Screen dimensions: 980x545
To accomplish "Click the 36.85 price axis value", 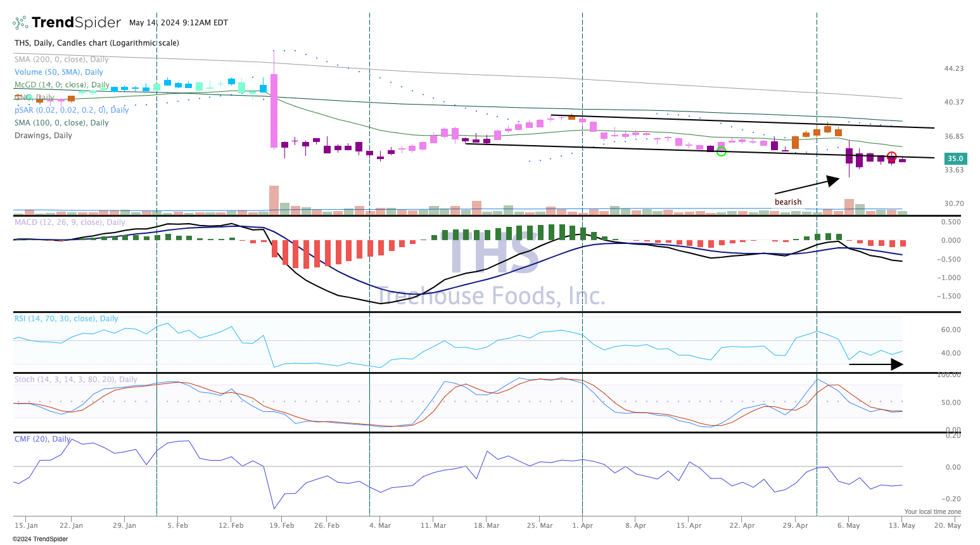I will [953, 136].
